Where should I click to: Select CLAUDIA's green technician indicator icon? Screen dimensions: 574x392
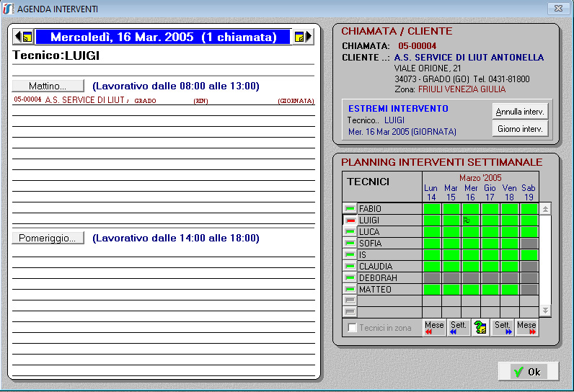click(x=350, y=267)
